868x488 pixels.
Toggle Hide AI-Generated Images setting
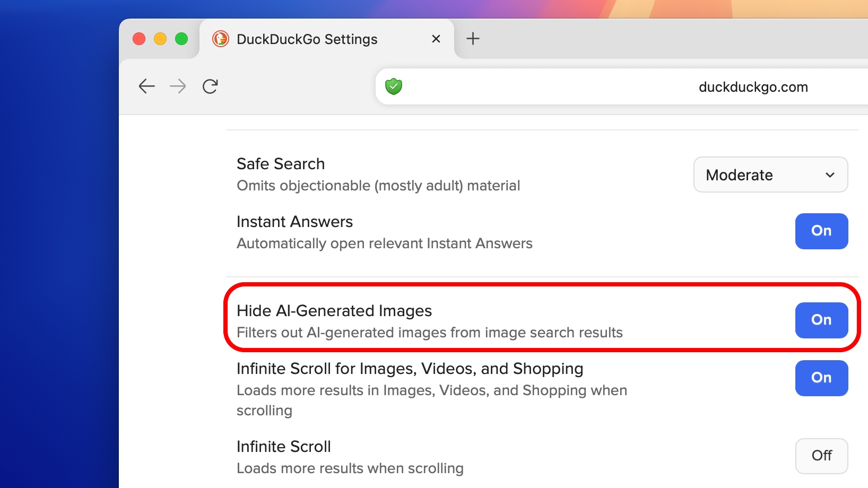(821, 320)
